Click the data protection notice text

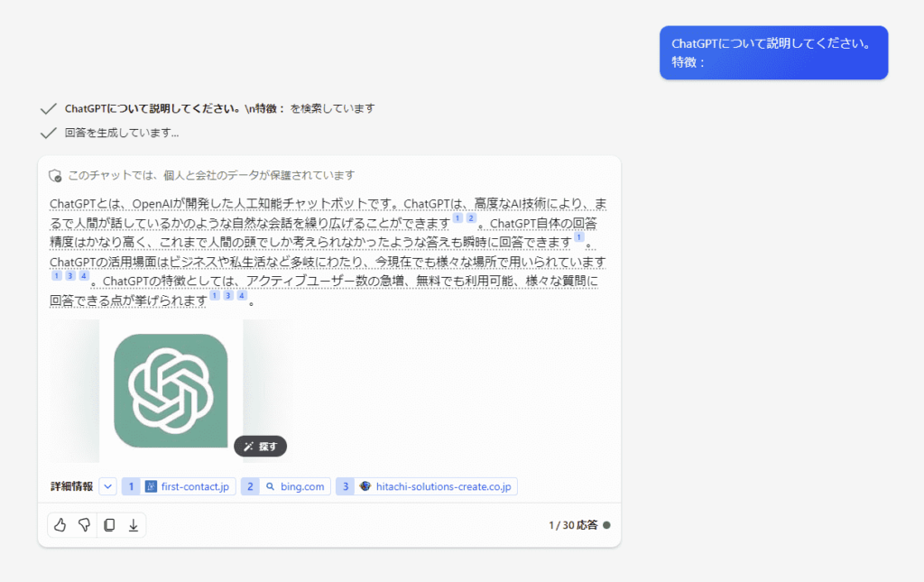(211, 176)
